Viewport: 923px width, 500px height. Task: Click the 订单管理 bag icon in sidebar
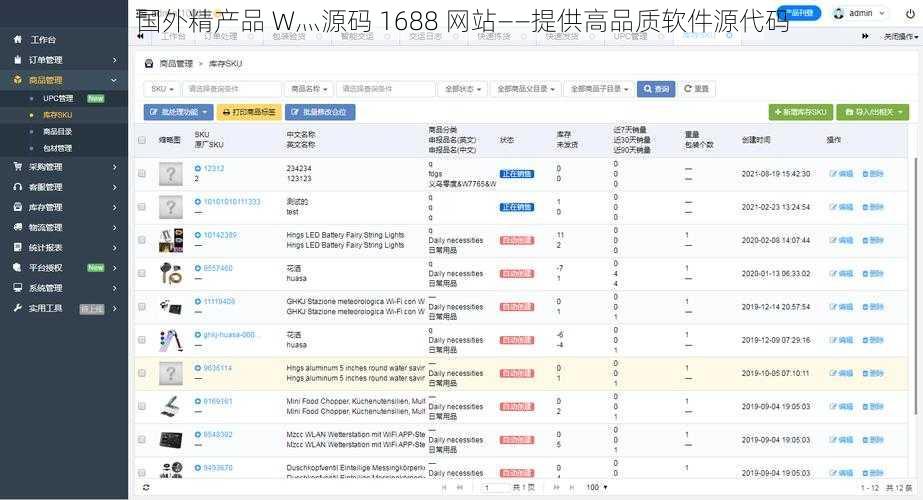18,59
